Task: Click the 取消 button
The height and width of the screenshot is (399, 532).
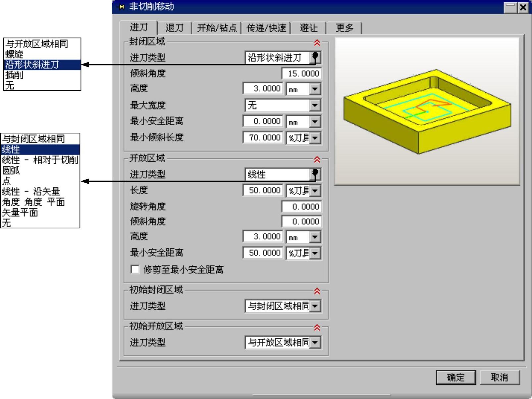Action: tap(500, 377)
